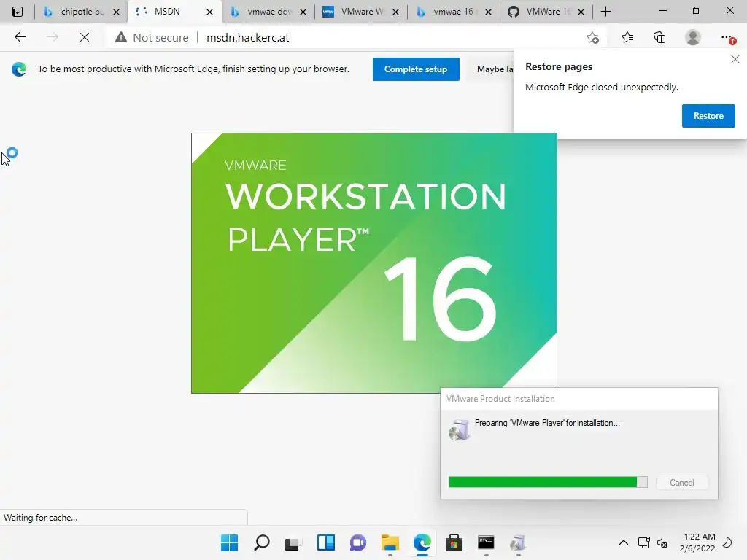Close the VMware W tab
Screen dimensions: 747x560
pos(395,12)
